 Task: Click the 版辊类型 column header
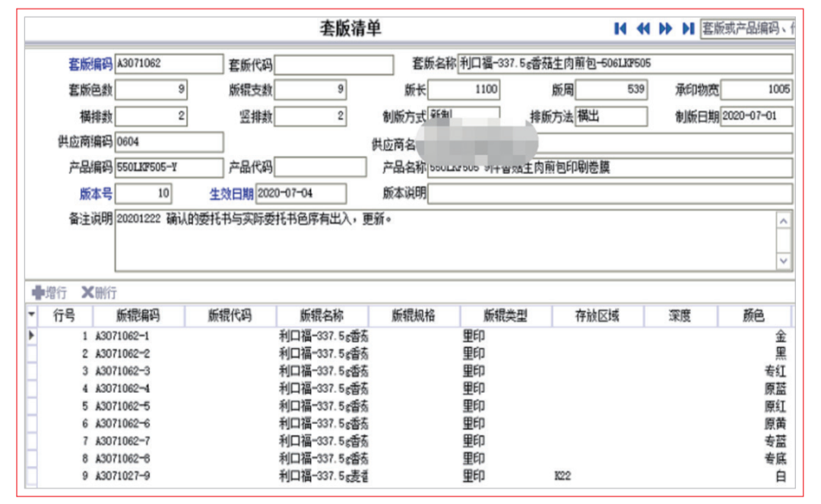click(506, 315)
